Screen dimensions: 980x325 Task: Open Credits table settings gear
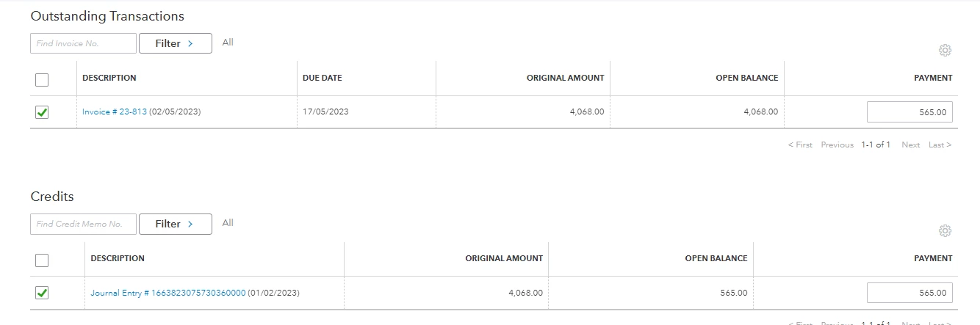tap(945, 231)
